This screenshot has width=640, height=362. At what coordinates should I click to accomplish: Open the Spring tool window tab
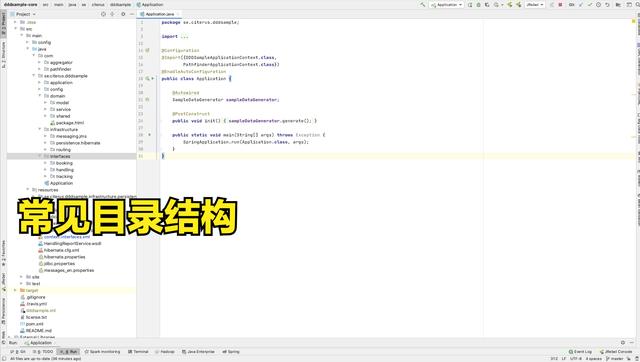(231, 351)
